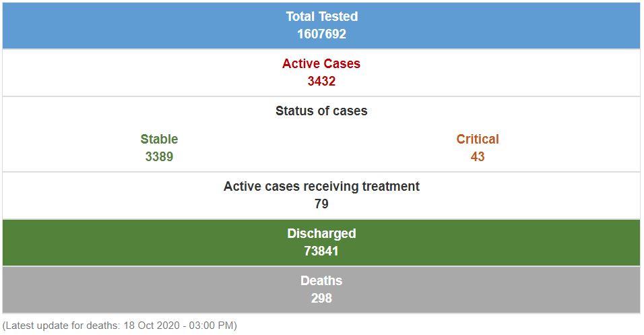The height and width of the screenshot is (335, 644).
Task: Click the 03:00 PM update time
Action: coord(210,326)
